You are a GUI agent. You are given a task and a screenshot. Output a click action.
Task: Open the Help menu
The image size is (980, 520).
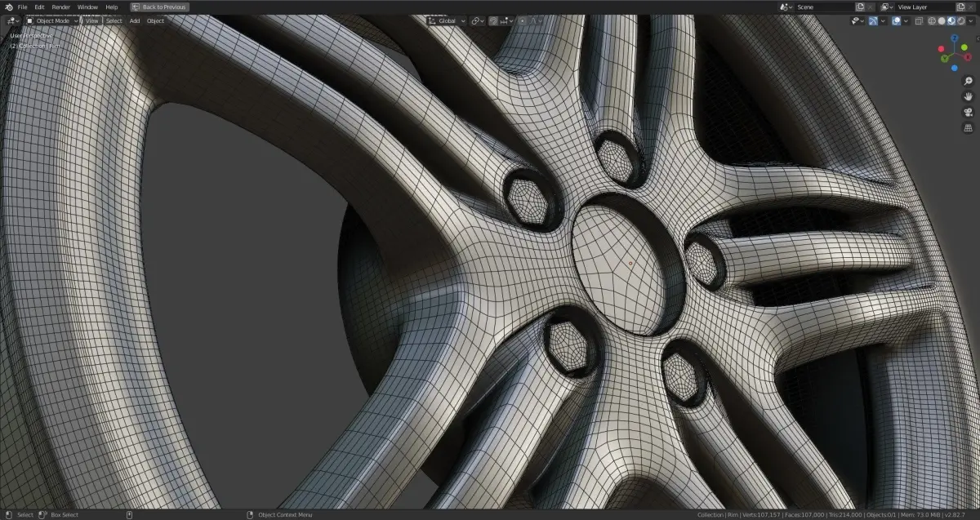111,7
